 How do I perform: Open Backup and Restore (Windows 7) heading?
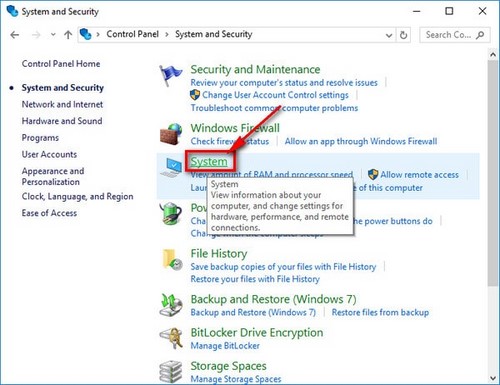(x=273, y=299)
